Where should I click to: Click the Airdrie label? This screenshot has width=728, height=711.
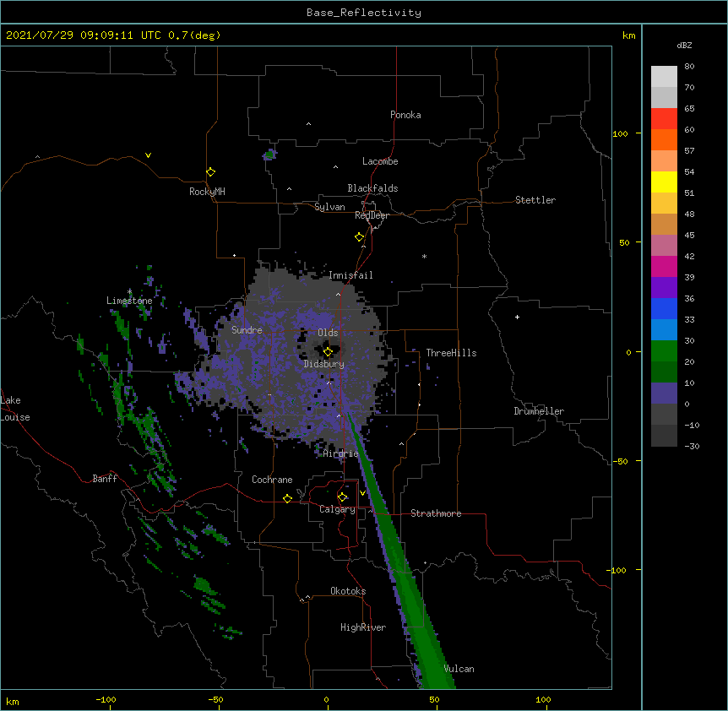coord(341,453)
